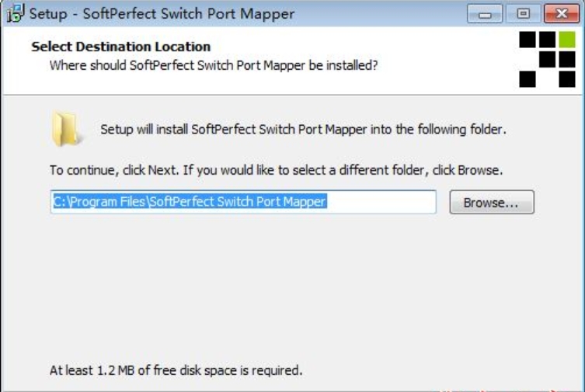Viewport: 585px width, 392px height.
Task: Click the window title 'Setup - SoftPerfect Switch Port Mapper'
Action: click(x=162, y=14)
